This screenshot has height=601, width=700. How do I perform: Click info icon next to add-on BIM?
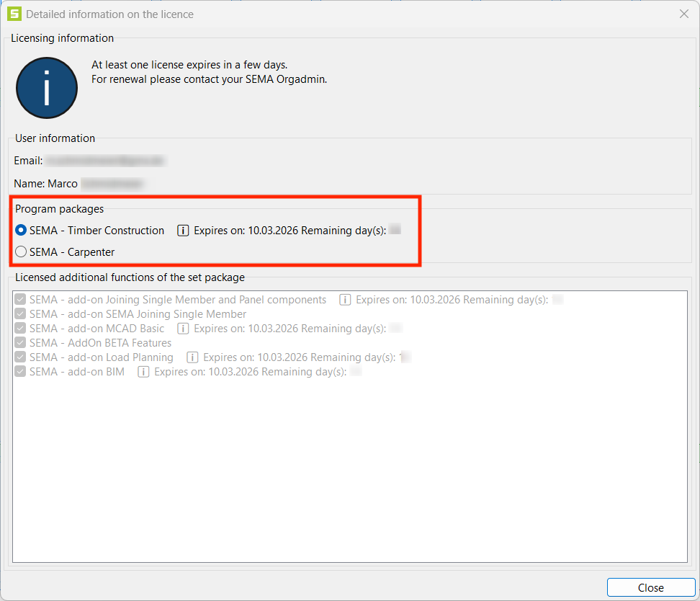click(x=143, y=372)
